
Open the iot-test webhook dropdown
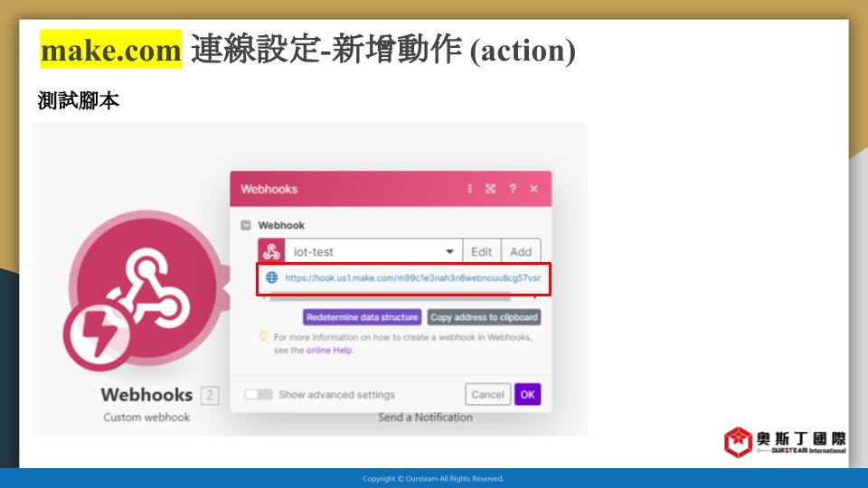click(x=373, y=252)
